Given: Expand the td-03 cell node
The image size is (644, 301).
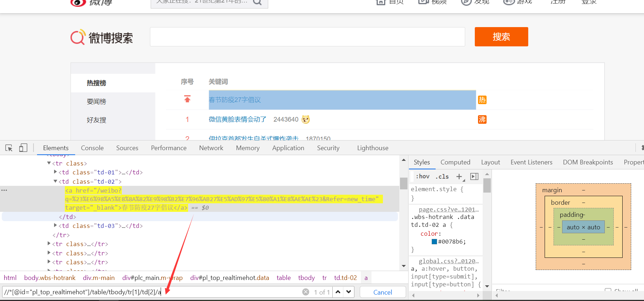Looking at the screenshot, I should click(56, 226).
